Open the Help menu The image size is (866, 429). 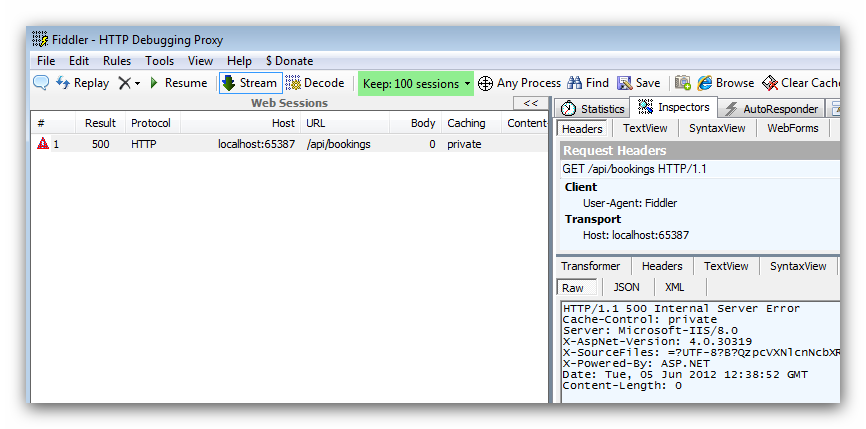click(x=239, y=61)
